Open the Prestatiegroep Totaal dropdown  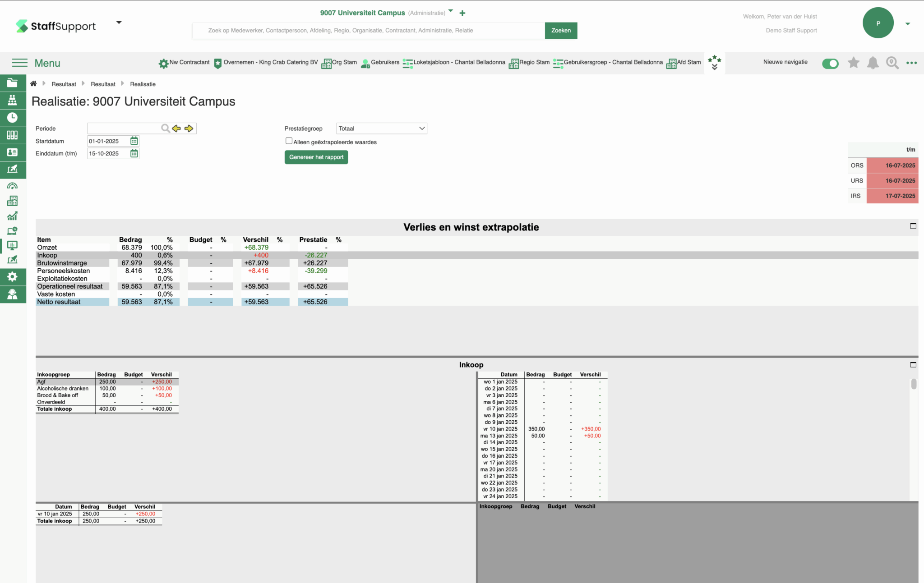381,129
